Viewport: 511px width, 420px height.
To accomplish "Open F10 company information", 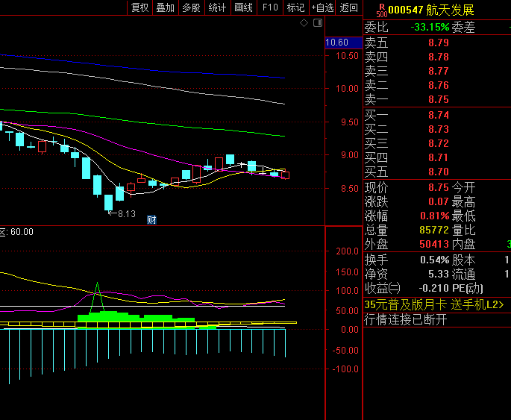I will coord(270,7).
